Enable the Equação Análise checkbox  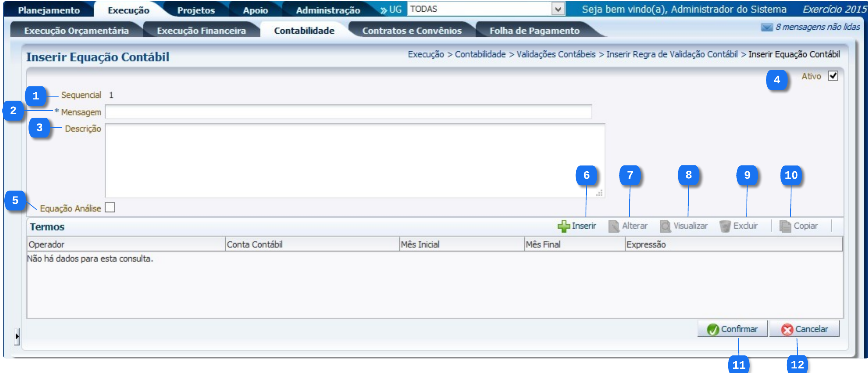110,207
